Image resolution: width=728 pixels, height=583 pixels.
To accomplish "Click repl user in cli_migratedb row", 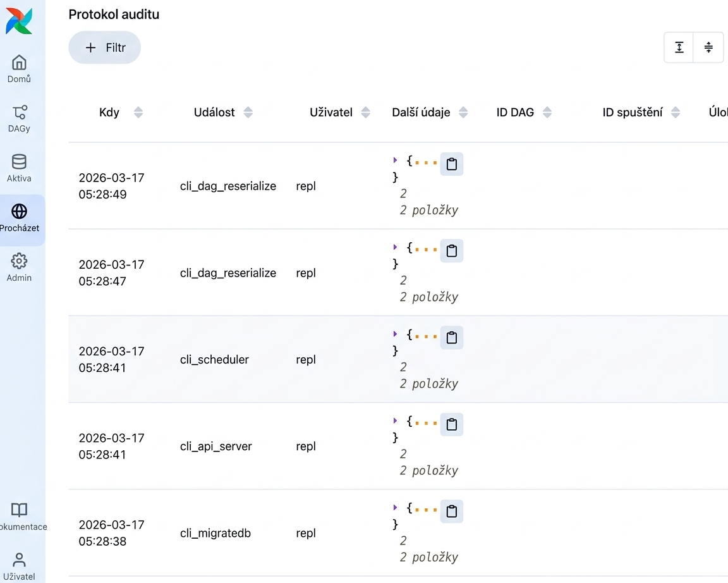I will (x=306, y=533).
